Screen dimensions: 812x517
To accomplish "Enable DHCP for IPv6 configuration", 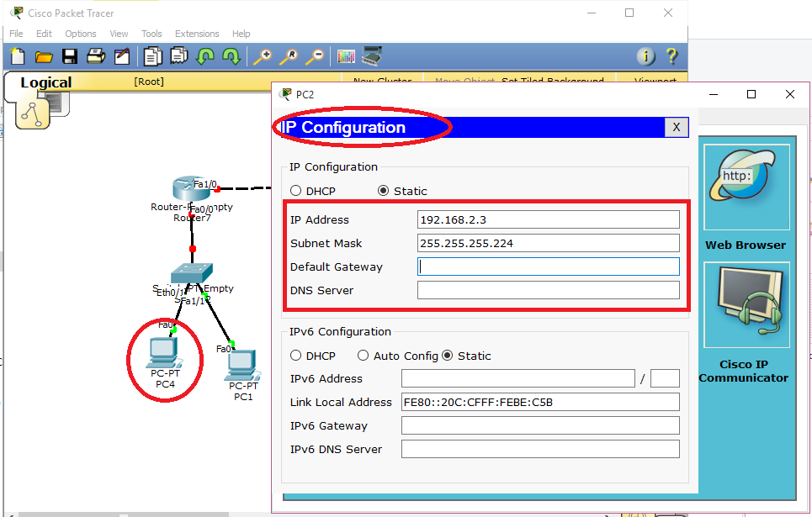I will point(295,355).
